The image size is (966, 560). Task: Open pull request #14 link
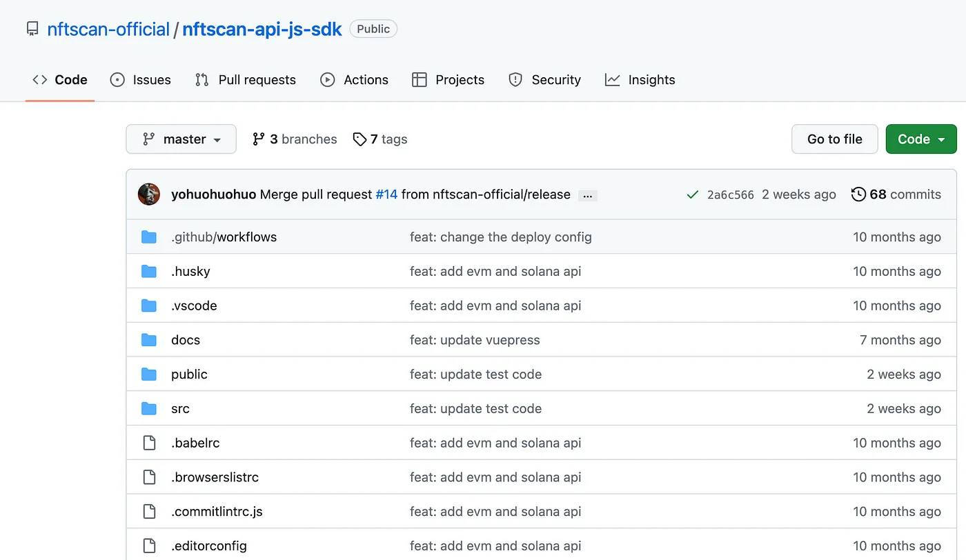[386, 194]
